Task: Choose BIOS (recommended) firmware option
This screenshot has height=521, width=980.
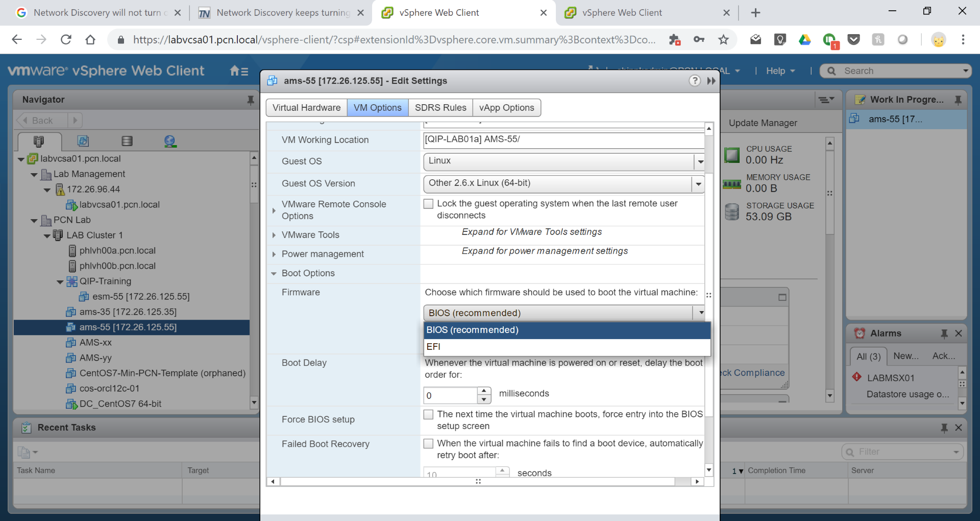Action: 567,330
